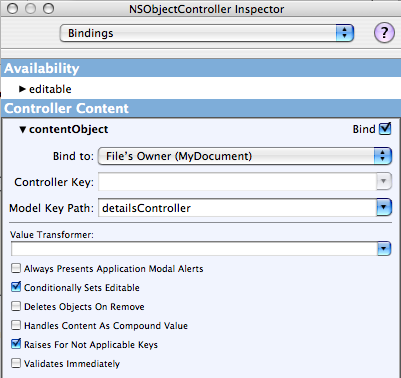401x378 pixels.
Task: Expand the editable disclosure triangle
Action: point(22,89)
